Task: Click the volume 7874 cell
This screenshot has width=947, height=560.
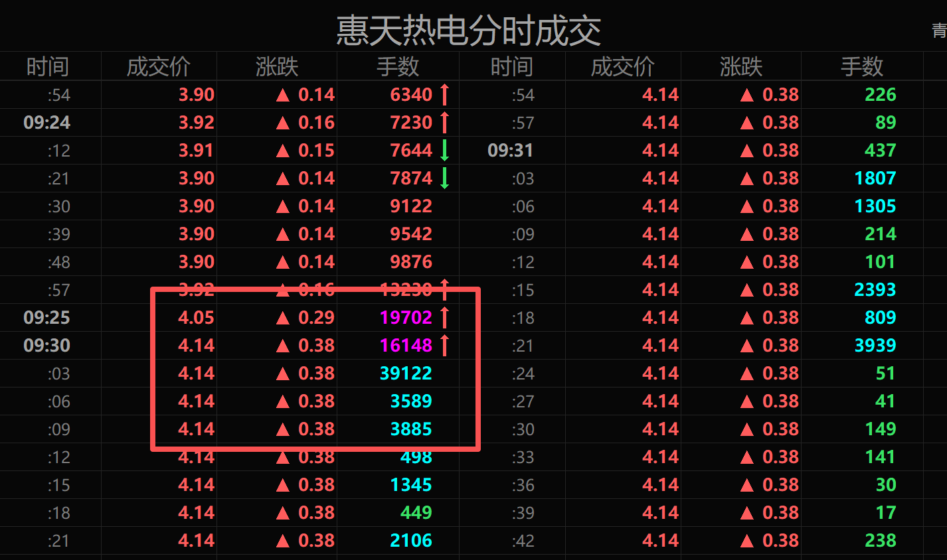Action: pyautogui.click(x=411, y=178)
